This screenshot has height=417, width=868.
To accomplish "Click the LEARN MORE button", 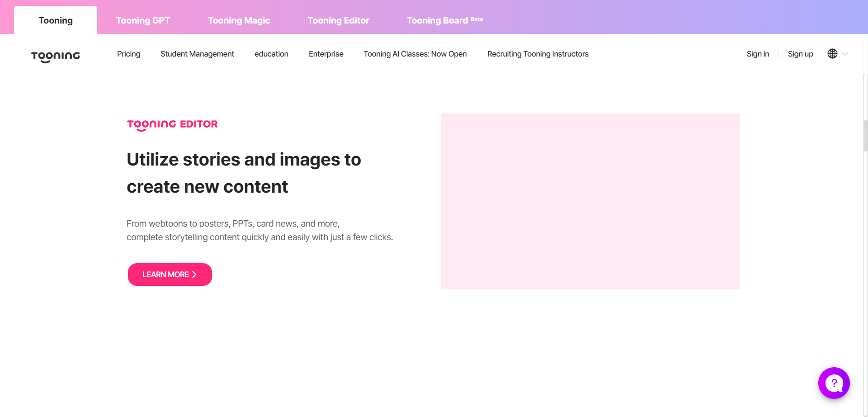I will (x=170, y=275).
